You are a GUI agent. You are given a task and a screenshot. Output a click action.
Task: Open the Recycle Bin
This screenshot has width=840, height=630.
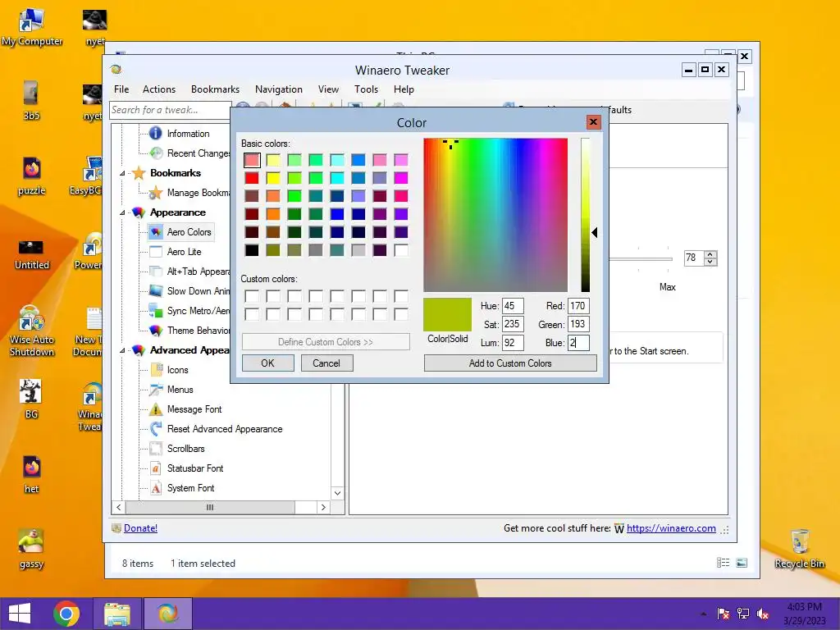799,549
